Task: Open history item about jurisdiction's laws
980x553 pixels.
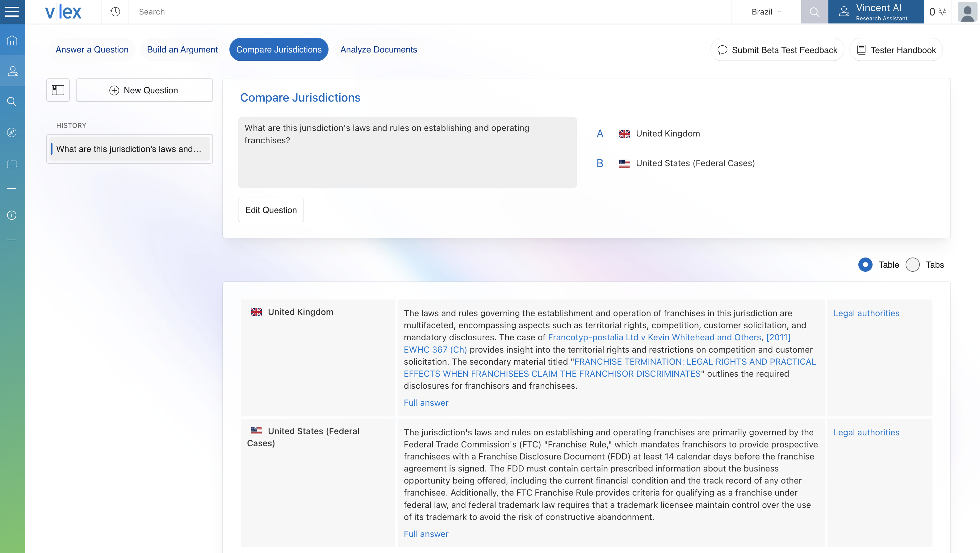Action: (129, 149)
